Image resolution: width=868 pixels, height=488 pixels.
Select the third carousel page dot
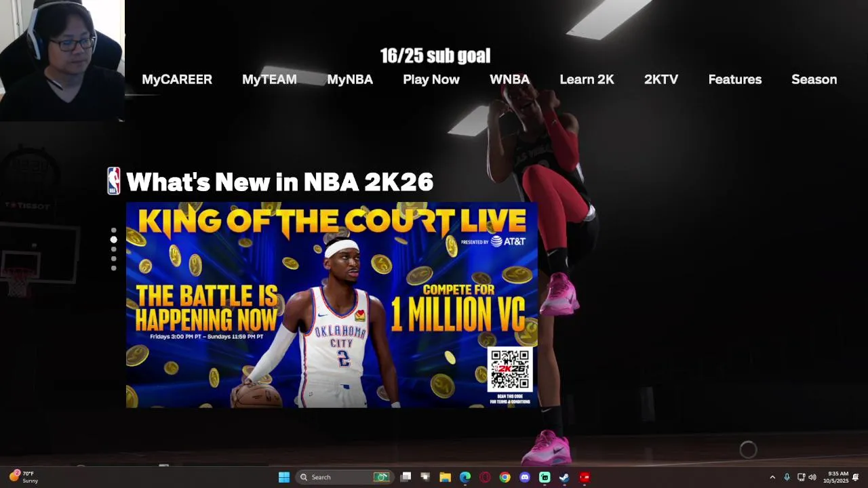coord(113,249)
